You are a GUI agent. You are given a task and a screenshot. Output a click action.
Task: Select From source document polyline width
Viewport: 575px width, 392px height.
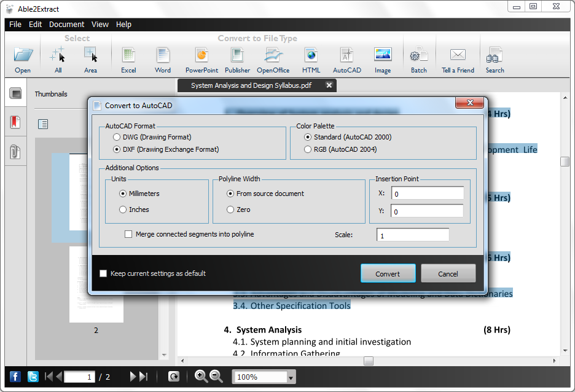click(x=265, y=194)
